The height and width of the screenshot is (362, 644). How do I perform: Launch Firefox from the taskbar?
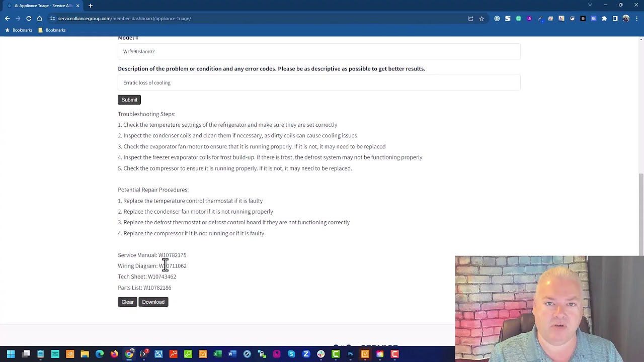tap(114, 354)
